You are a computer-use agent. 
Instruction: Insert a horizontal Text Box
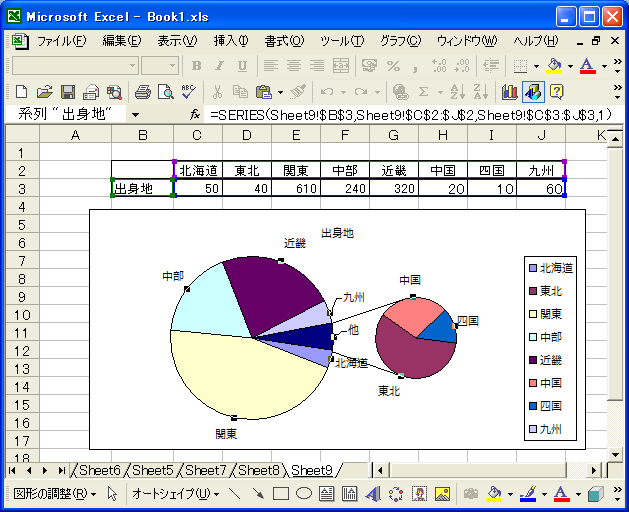click(327, 494)
